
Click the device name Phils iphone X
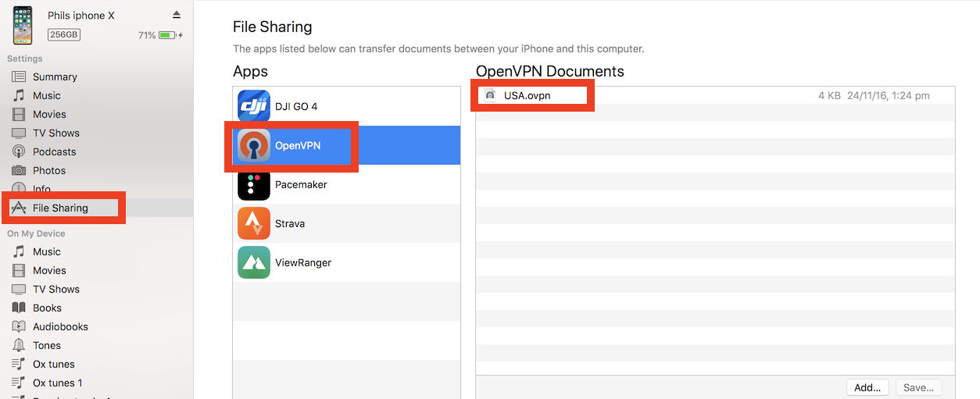point(81,16)
